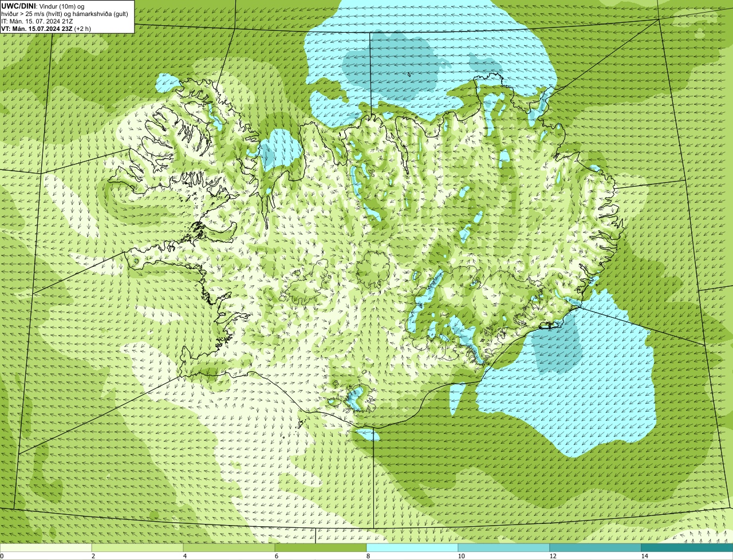Screen dimensions: 733x560
Task: Click the 'UWC/DINI: Vindur (10m) og' title line
Action: coord(43,6)
